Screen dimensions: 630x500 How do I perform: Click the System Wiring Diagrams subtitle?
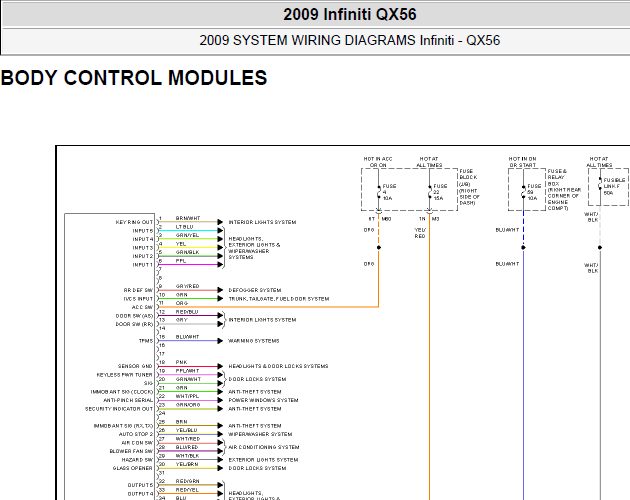pos(350,41)
